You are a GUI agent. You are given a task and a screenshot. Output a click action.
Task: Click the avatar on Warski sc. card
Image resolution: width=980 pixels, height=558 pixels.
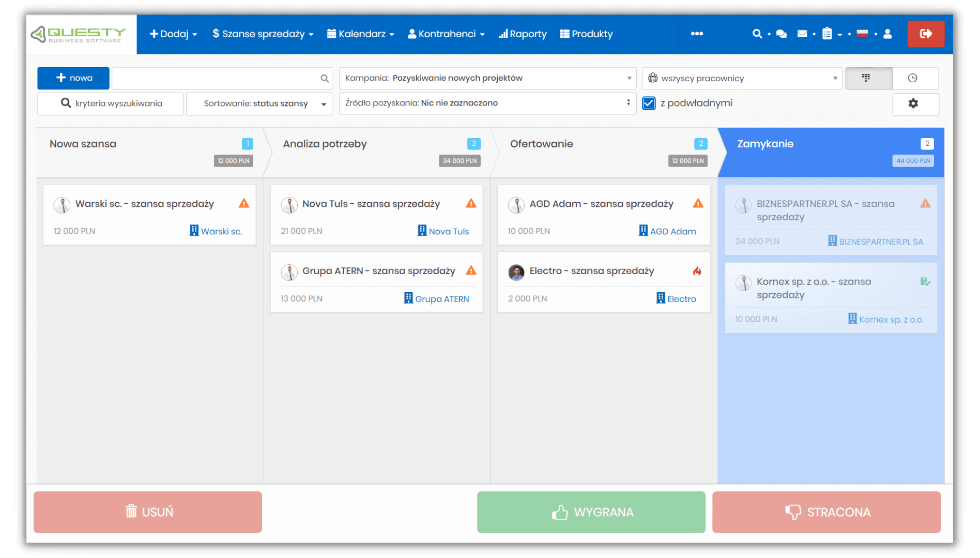pyautogui.click(x=62, y=205)
